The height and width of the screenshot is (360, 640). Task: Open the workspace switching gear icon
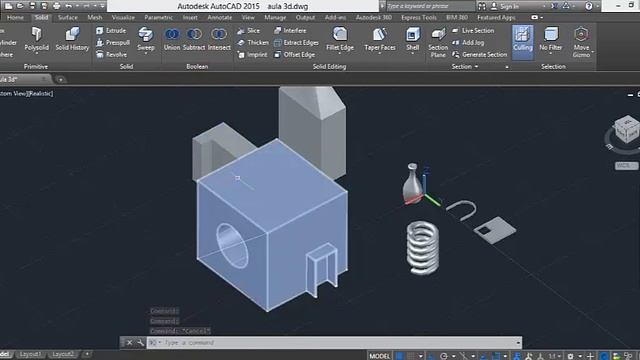point(570,356)
